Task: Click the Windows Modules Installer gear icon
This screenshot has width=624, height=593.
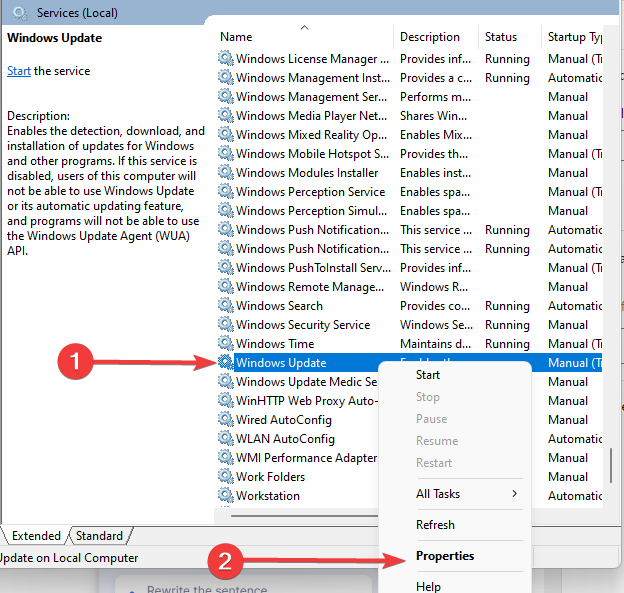Action: (x=226, y=172)
